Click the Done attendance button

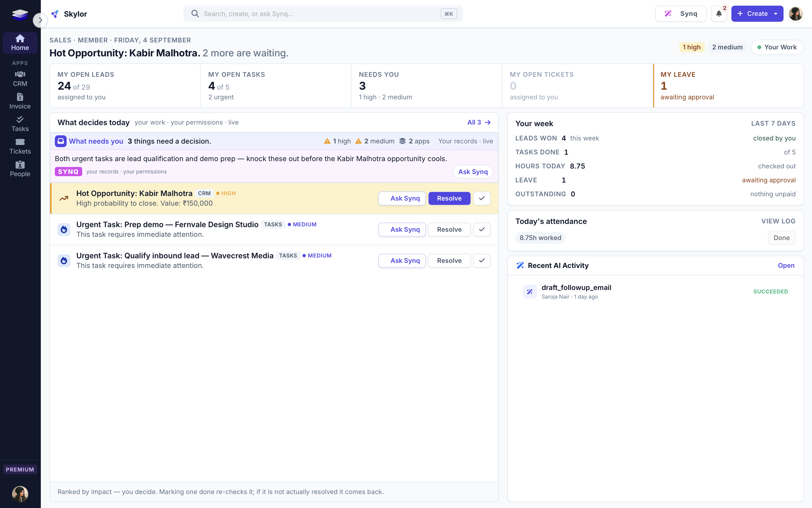point(781,238)
